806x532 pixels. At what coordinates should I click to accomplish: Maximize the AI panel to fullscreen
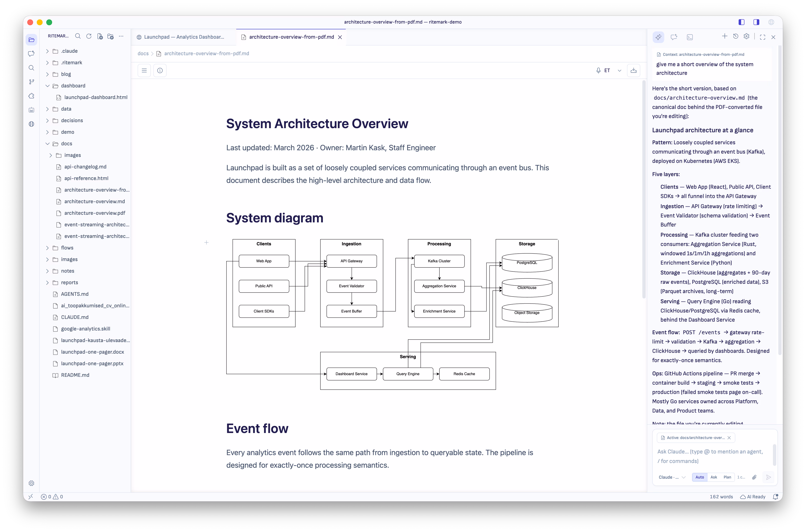[x=763, y=37]
